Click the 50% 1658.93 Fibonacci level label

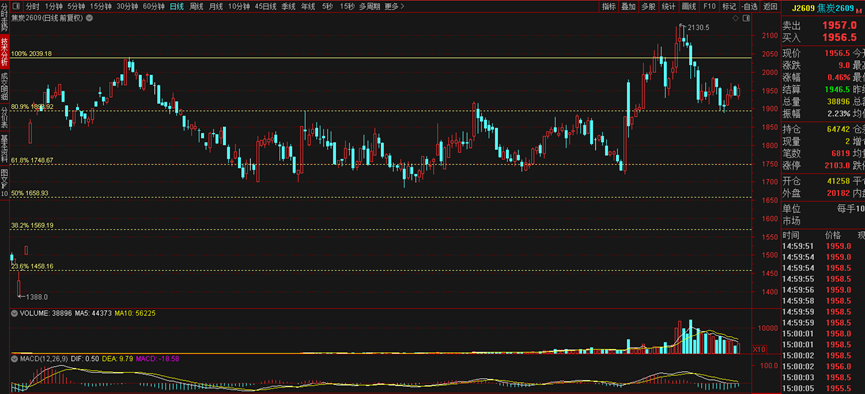tap(30, 193)
